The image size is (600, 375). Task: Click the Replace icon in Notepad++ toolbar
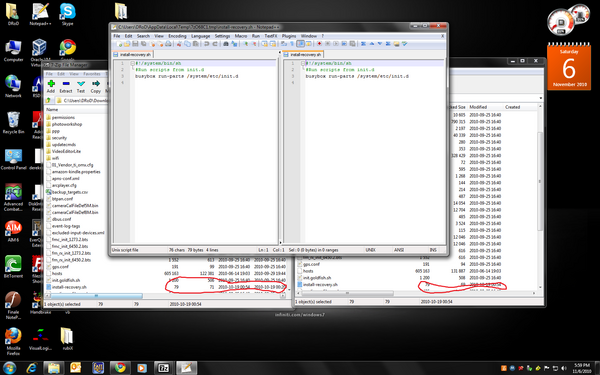tap(234, 44)
